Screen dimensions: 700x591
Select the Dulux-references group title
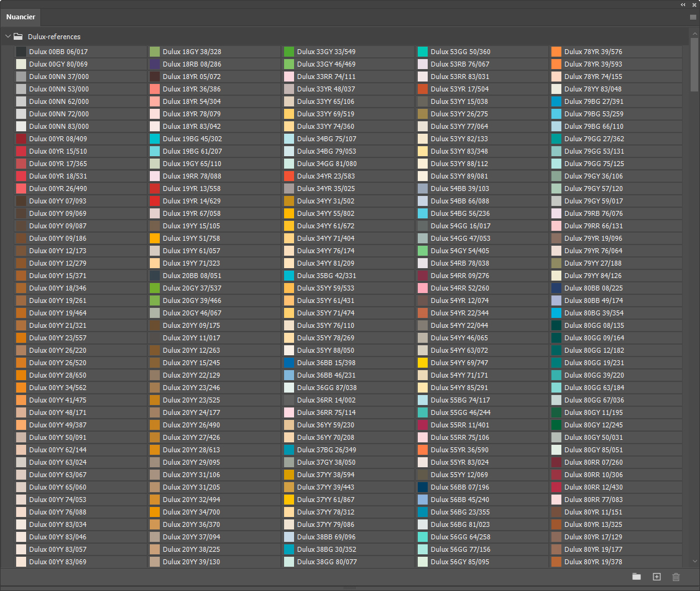pos(54,37)
